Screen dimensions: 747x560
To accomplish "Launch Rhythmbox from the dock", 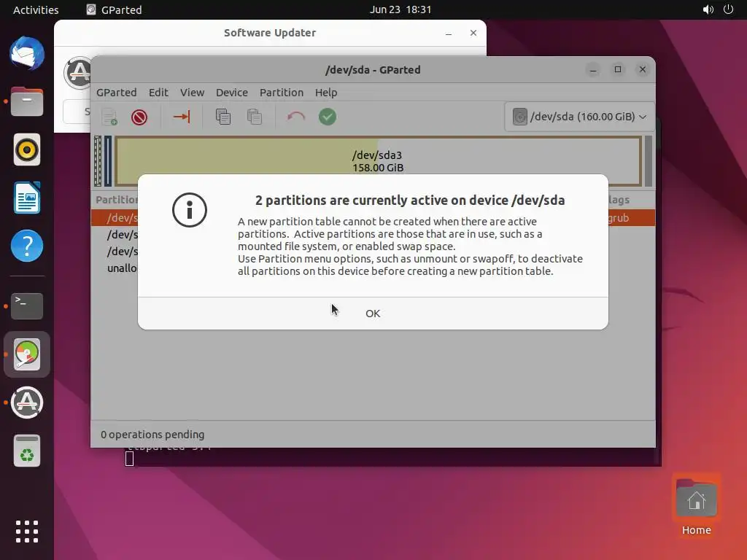I will [27, 149].
